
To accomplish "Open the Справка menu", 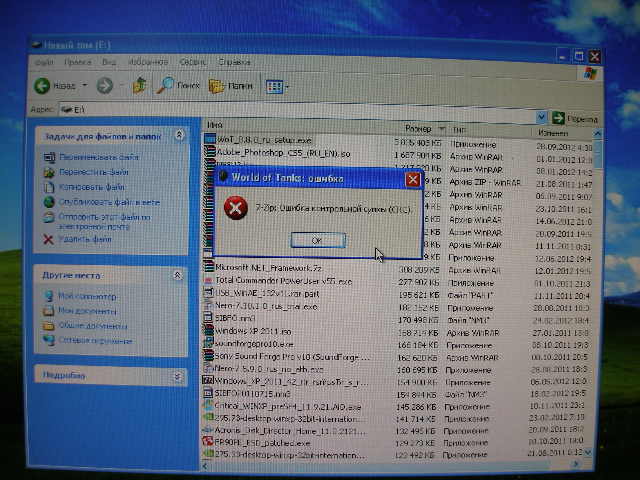I will [234, 62].
